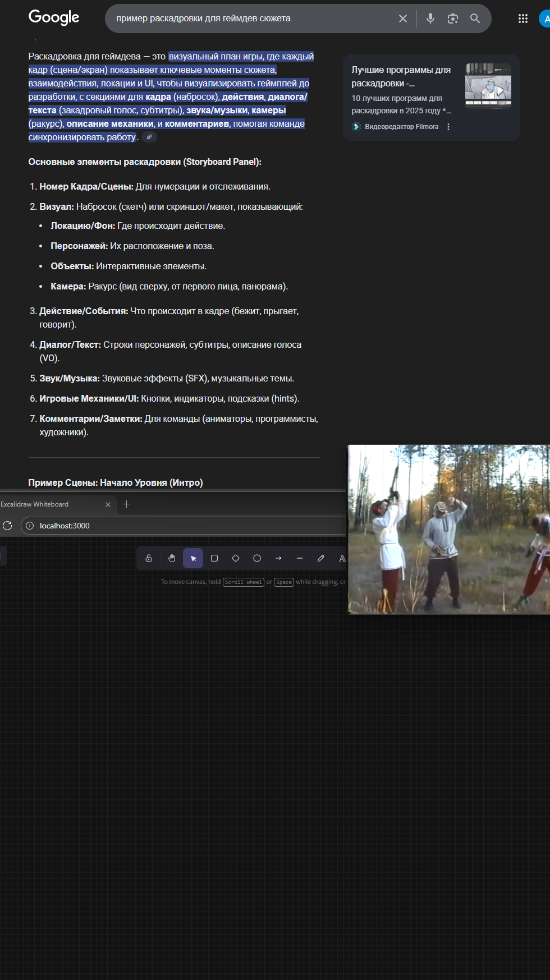The height and width of the screenshot is (980, 550).
Task: Open the Google apps grid menu
Action: pyautogui.click(x=523, y=19)
